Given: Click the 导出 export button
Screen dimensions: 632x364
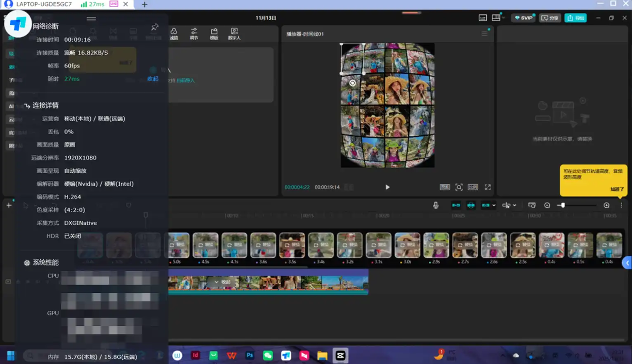Looking at the screenshot, I should [x=575, y=18].
